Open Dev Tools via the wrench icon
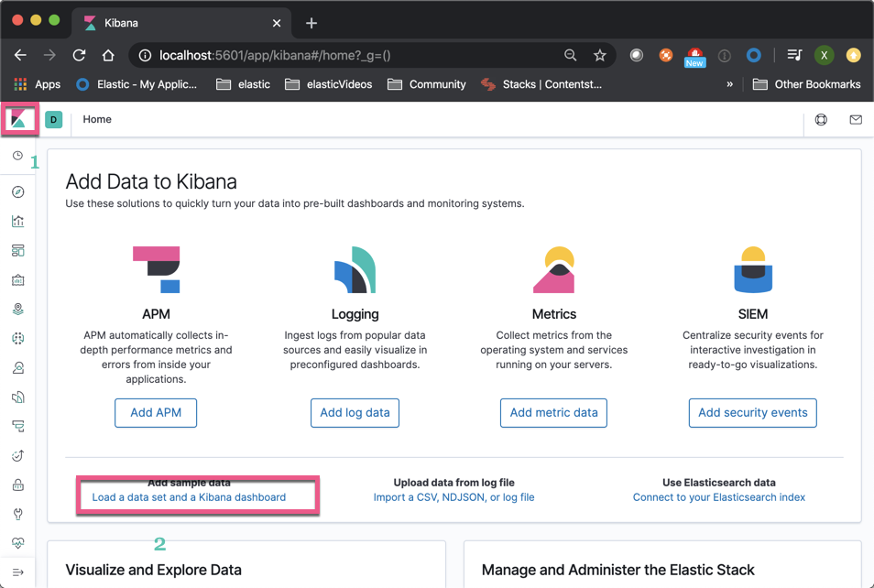The image size is (874, 588). 18,514
